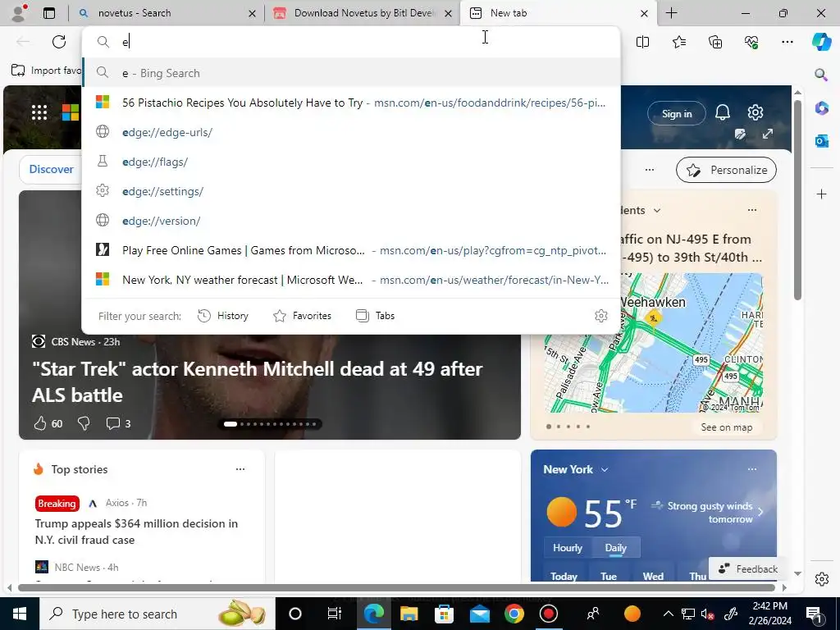
Task: Choose New York weather forecast suggestion
Action: coord(351,279)
